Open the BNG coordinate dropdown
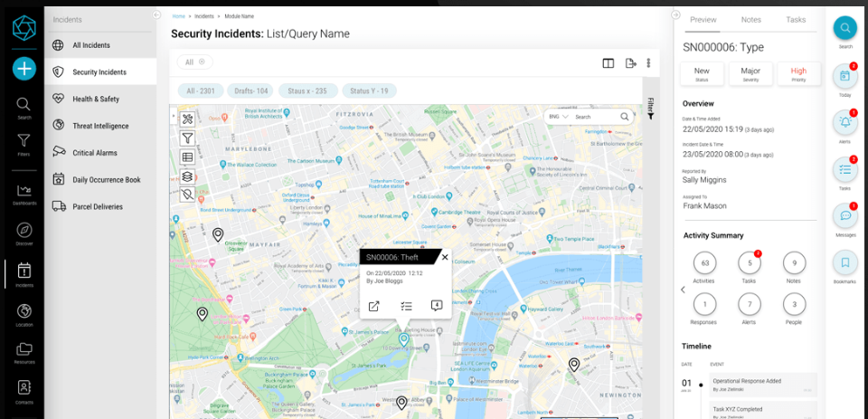 coord(559,117)
